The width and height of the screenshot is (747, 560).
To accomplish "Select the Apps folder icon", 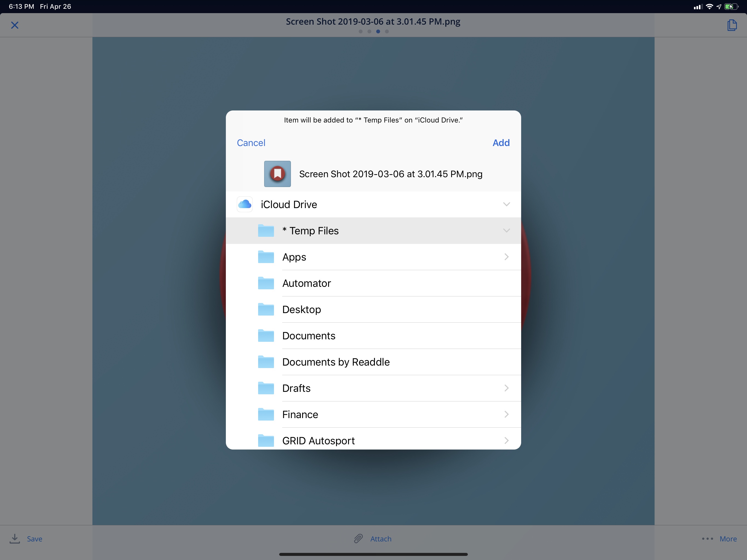I will (x=266, y=257).
